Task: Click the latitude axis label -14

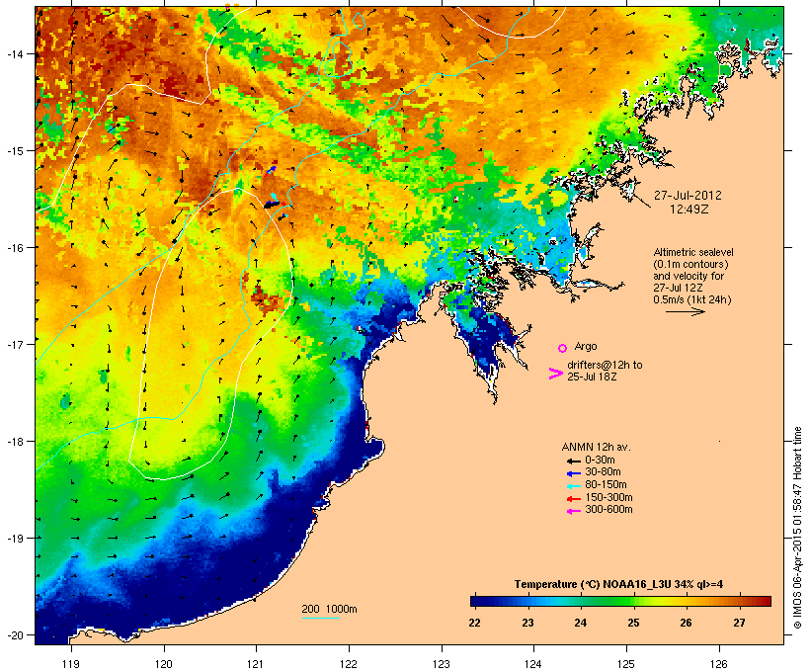Action: pyautogui.click(x=15, y=53)
